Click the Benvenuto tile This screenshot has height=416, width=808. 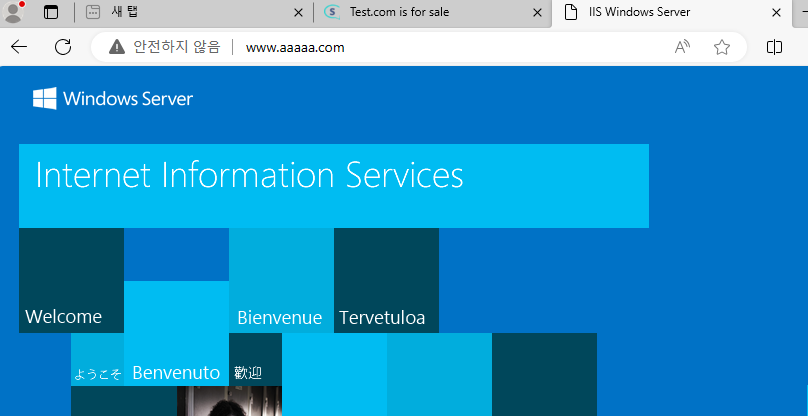176,334
